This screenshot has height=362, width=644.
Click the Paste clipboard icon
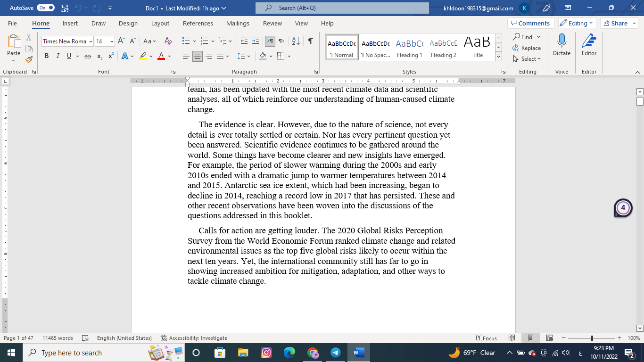pos(14,42)
